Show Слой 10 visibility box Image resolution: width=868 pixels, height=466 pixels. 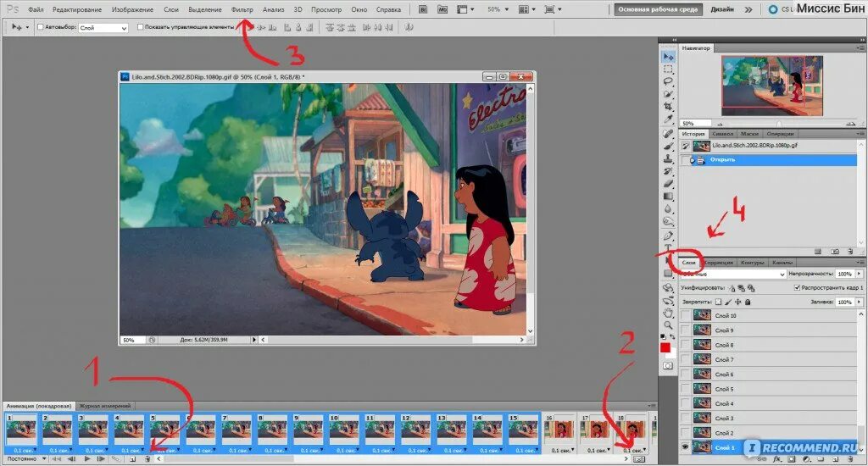point(685,315)
